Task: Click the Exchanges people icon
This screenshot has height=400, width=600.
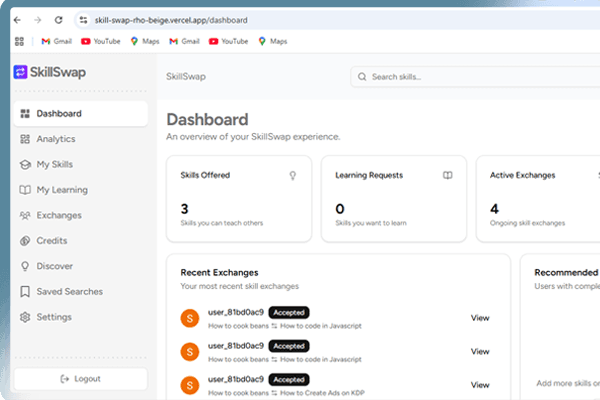Action: click(25, 215)
